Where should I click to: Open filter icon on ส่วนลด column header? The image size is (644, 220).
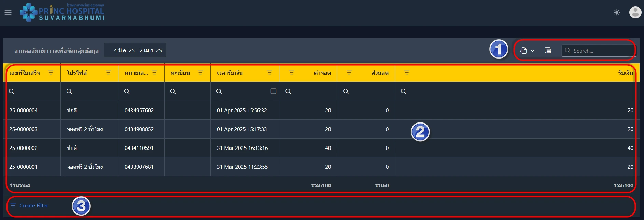click(349, 73)
